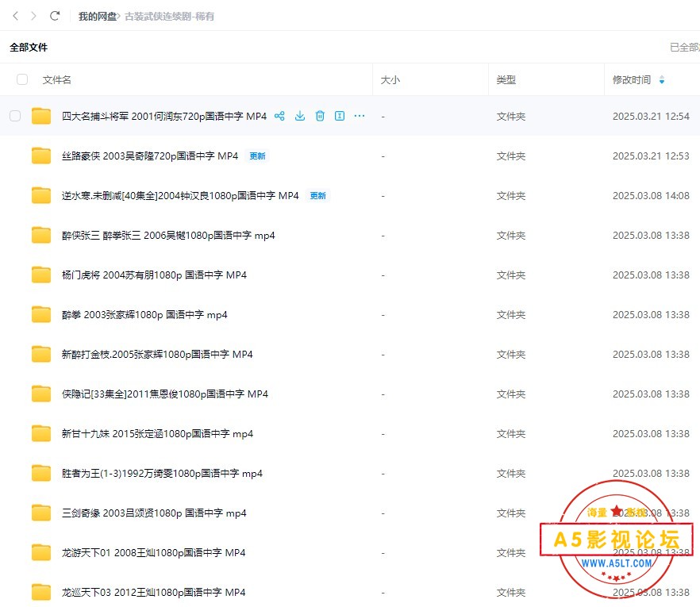Viewport: 700px width, 607px height.
Task: Click folder icon of 醉拳 2003张家辉 row
Action: pos(41,315)
